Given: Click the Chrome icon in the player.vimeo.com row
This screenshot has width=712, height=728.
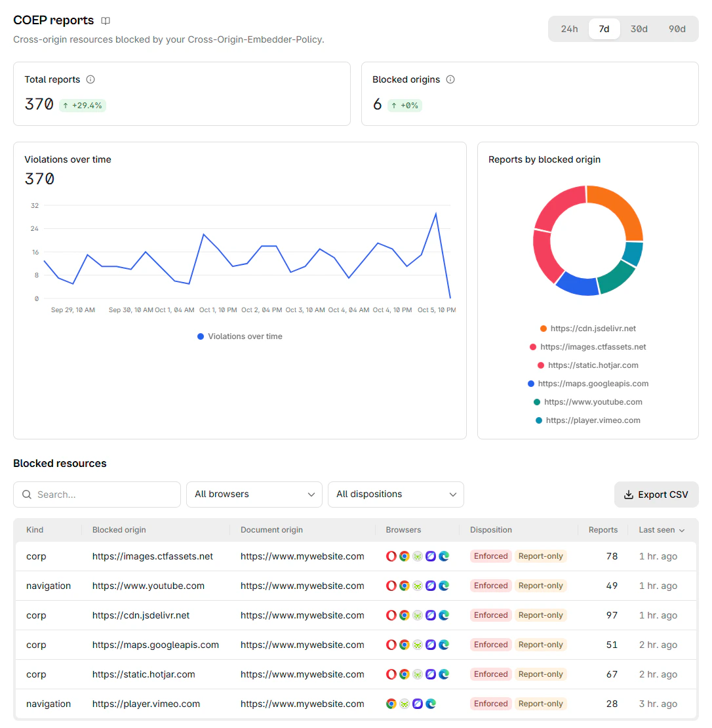Looking at the screenshot, I should point(391,704).
